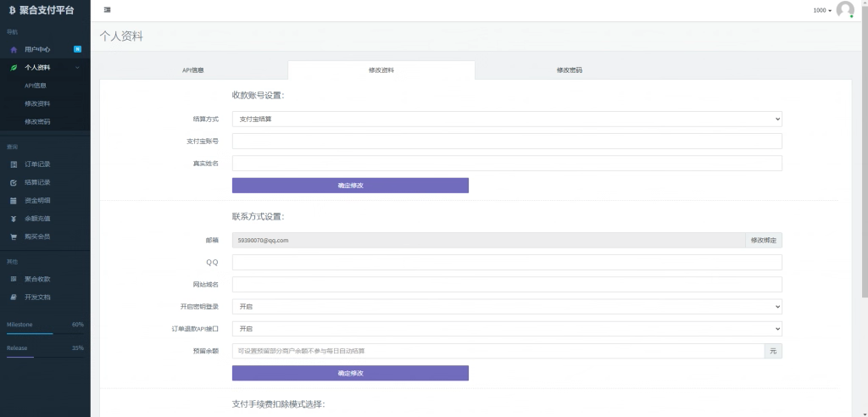Viewport: 868px width, 417px height.
Task: Click the 修改绑定 button beside email
Action: [763, 241]
